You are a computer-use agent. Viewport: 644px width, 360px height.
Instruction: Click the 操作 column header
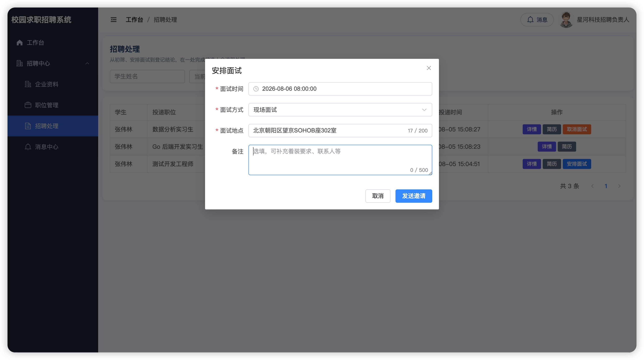tap(557, 112)
